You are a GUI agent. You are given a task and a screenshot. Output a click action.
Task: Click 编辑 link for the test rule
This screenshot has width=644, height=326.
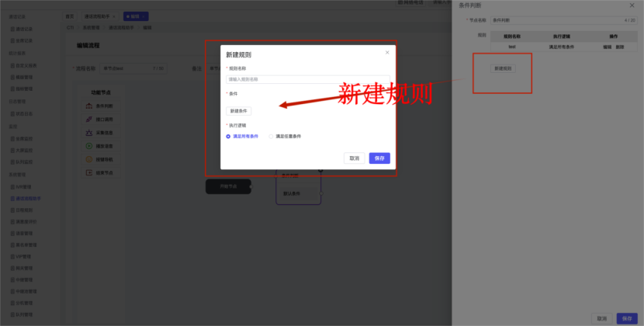(608, 47)
